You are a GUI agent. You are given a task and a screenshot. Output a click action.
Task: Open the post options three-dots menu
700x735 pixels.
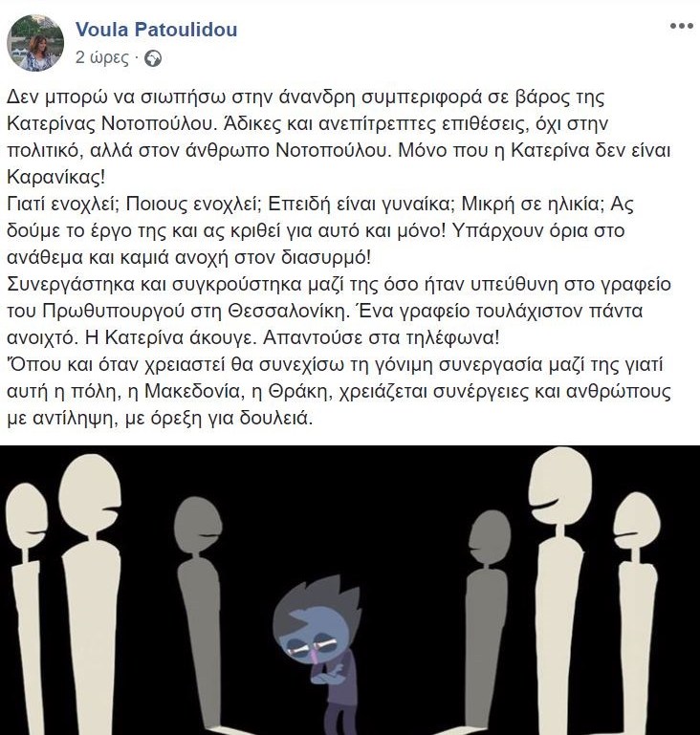(x=681, y=26)
